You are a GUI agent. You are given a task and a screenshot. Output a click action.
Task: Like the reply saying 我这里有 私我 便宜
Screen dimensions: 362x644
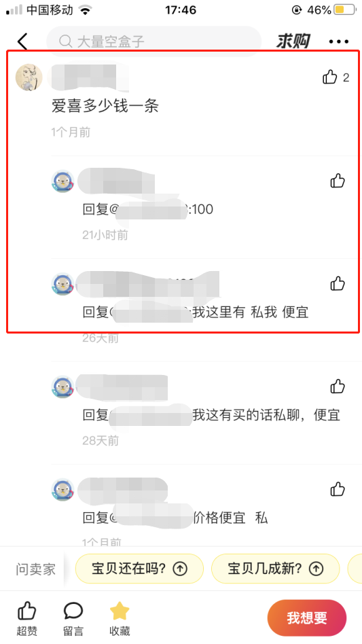tap(338, 283)
